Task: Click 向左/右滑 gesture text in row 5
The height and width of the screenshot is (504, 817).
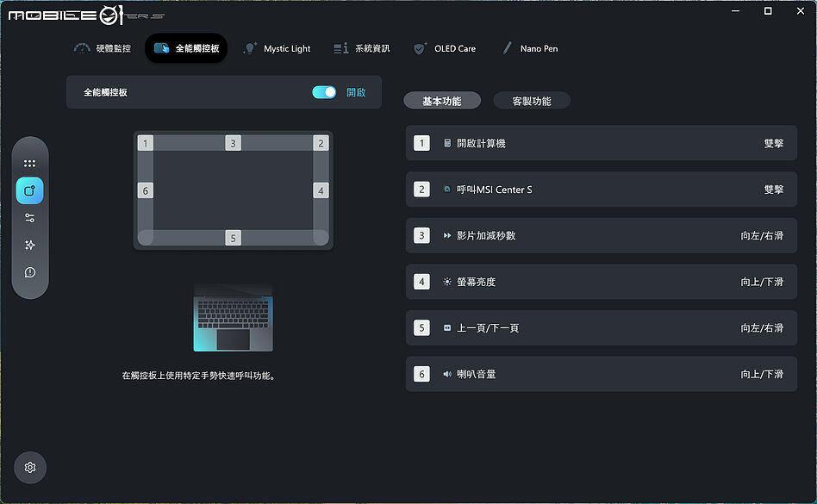Action: tap(763, 328)
